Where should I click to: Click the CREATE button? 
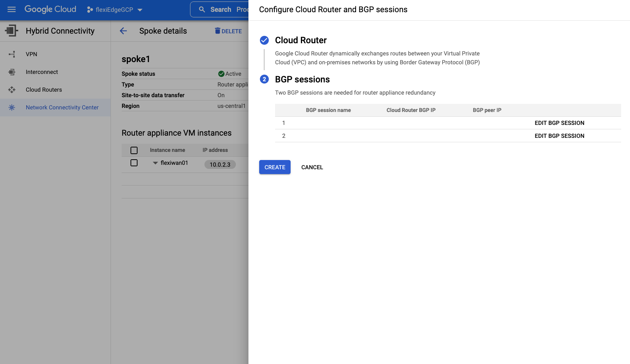(275, 167)
